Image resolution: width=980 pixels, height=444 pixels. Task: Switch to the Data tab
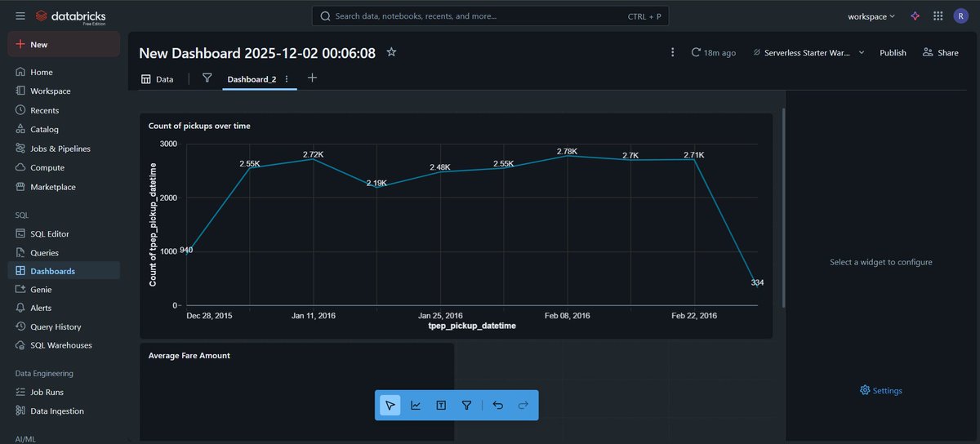[157, 79]
